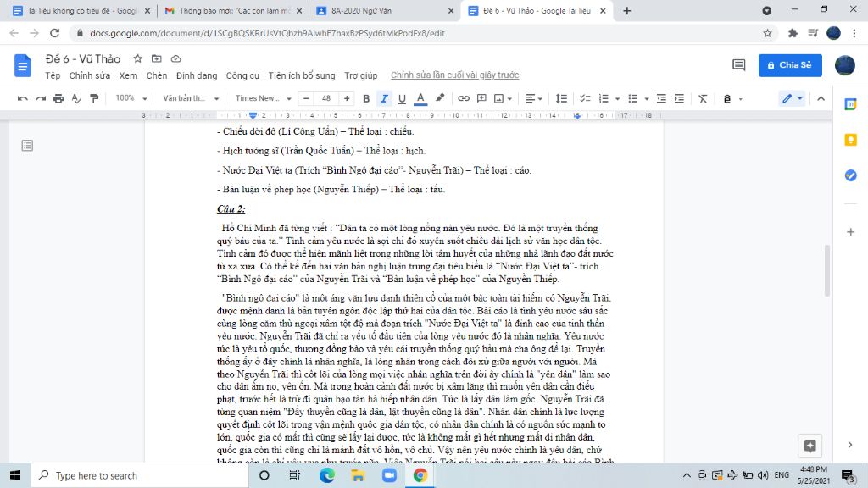Move document with folder icon
Screen dimensions: 868x488
pos(157,58)
